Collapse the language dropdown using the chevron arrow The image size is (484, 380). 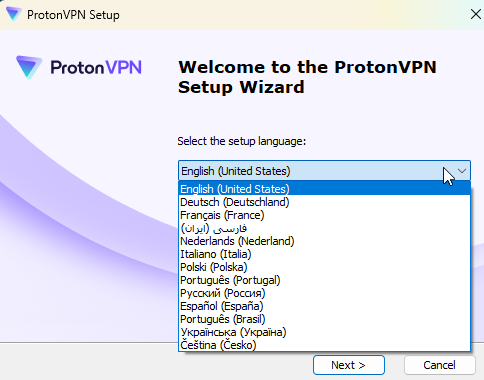(x=462, y=171)
